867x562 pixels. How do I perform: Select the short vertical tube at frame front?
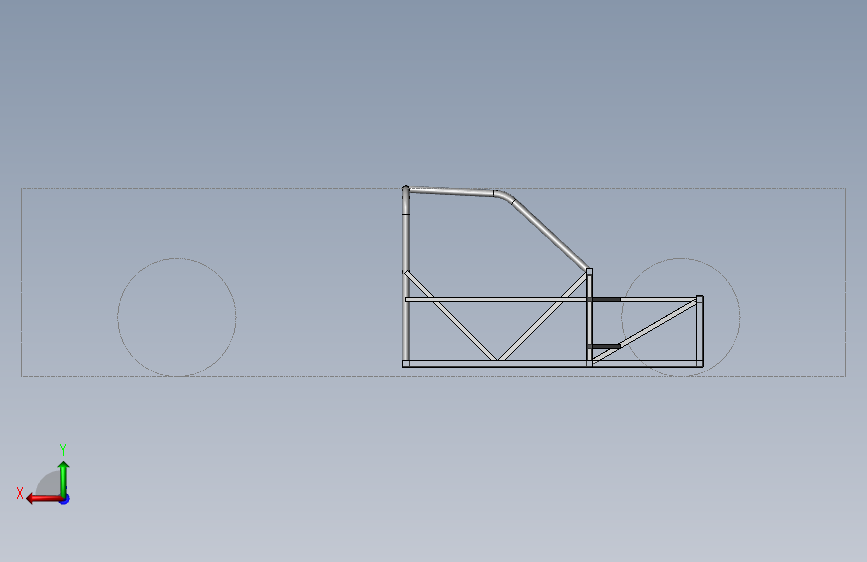700,331
